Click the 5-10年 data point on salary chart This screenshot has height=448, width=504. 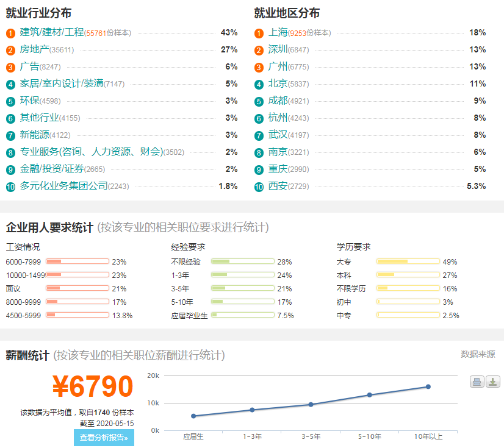tap(370, 395)
